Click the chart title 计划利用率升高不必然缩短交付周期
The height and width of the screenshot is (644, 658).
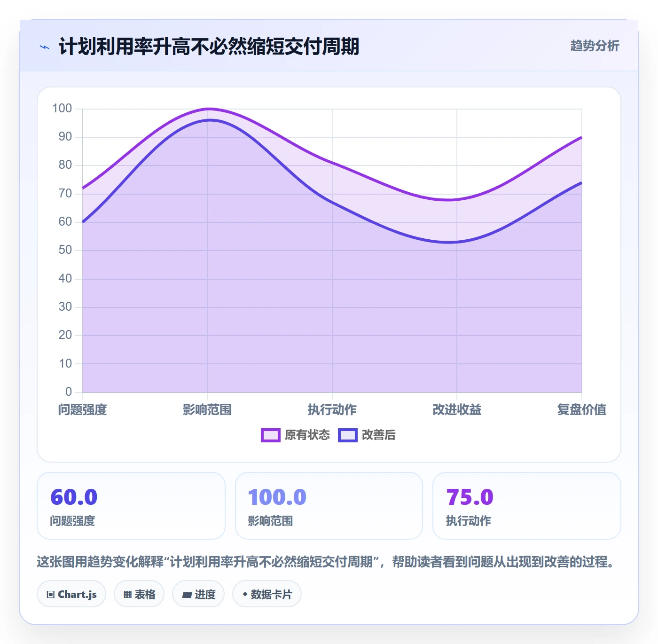[209, 47]
